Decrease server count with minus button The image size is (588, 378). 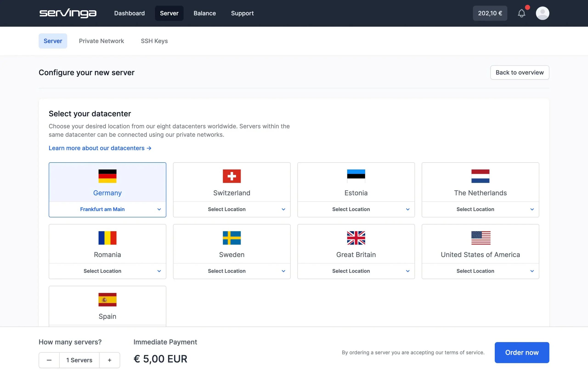click(x=49, y=360)
